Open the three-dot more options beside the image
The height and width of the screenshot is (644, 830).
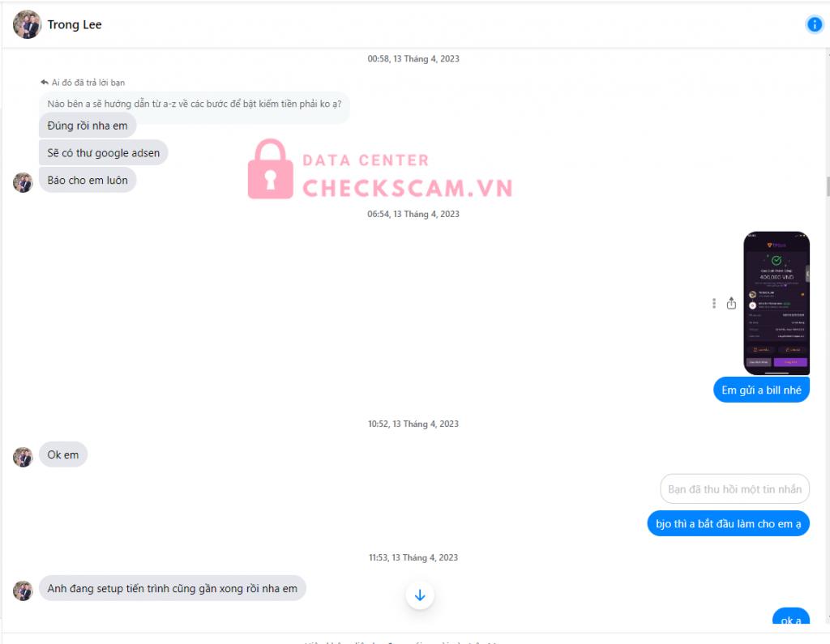(x=713, y=303)
